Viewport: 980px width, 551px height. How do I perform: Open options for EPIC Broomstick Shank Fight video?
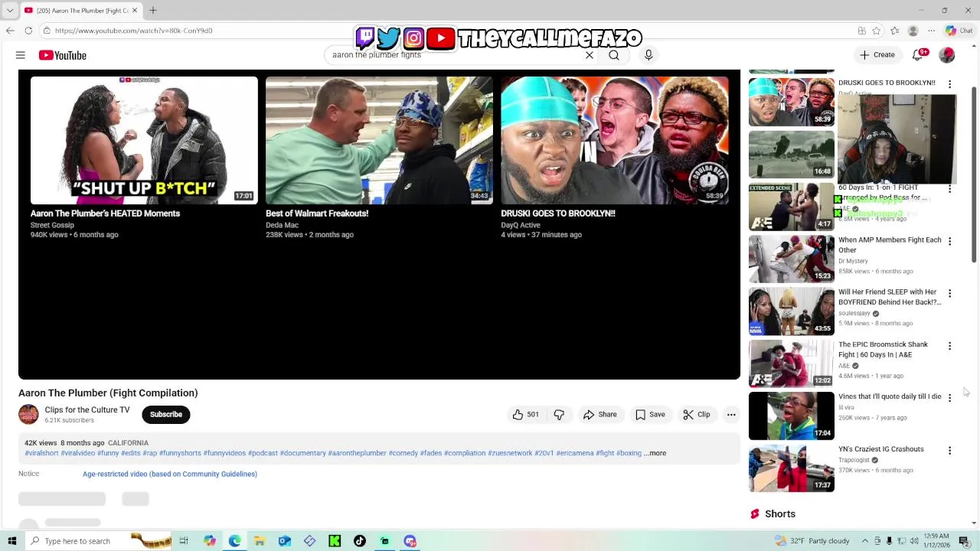tap(949, 346)
